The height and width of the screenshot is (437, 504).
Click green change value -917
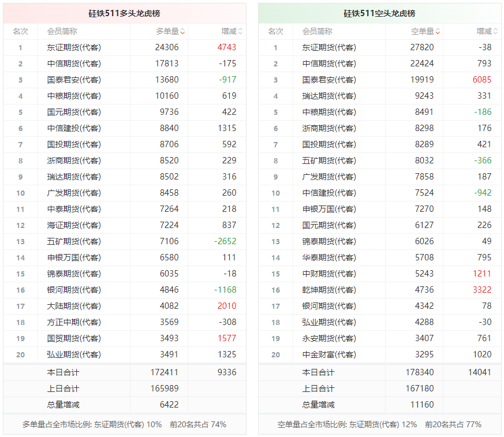coord(227,80)
